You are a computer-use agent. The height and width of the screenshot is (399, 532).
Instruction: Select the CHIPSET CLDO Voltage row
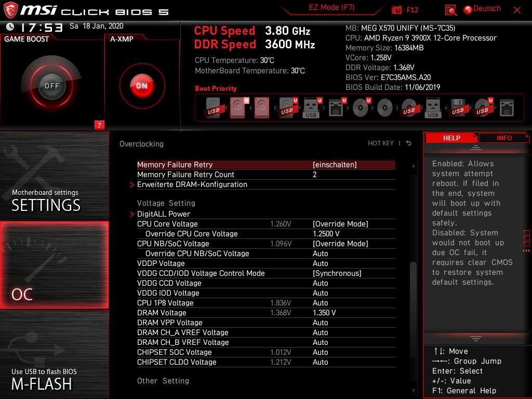266,362
